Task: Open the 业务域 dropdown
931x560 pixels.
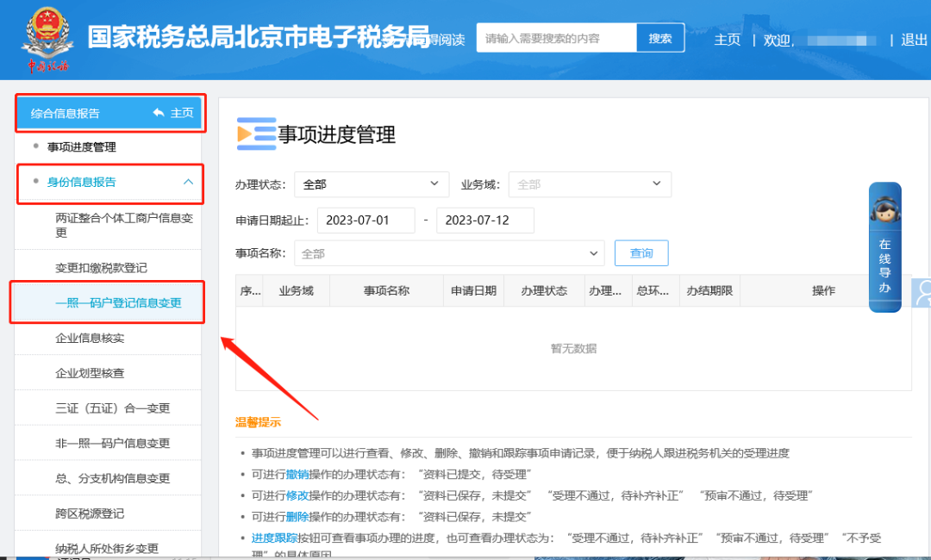Action: (x=590, y=184)
